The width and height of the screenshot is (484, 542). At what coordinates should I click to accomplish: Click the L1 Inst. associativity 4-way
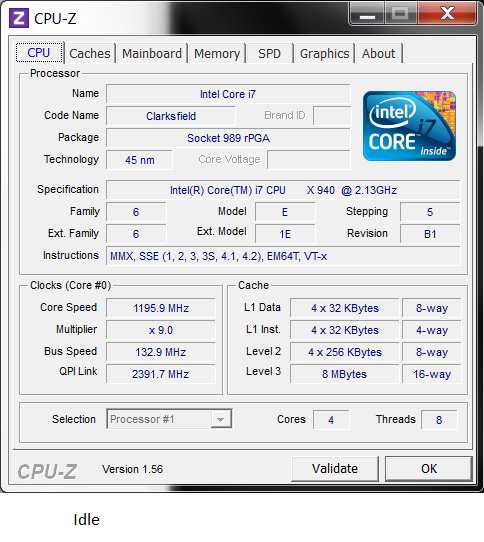(432, 330)
